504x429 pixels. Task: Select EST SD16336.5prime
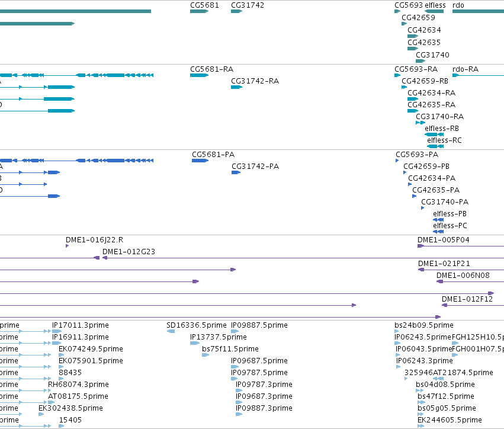(x=171, y=331)
